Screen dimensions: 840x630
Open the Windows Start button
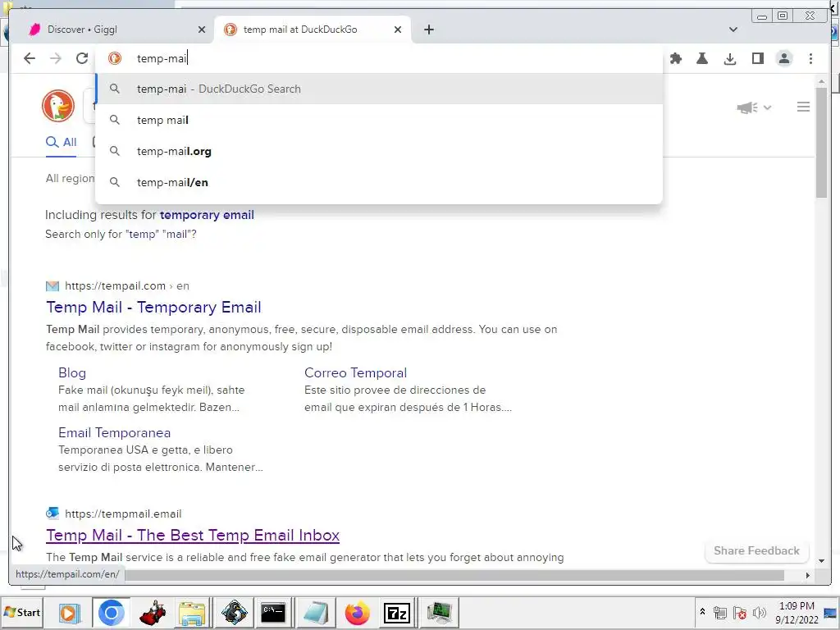click(22, 612)
